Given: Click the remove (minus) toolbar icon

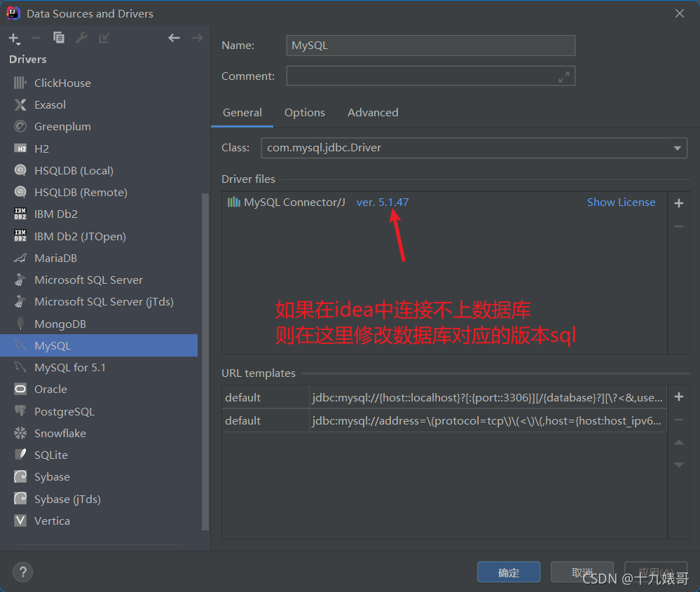Looking at the screenshot, I should [36, 39].
